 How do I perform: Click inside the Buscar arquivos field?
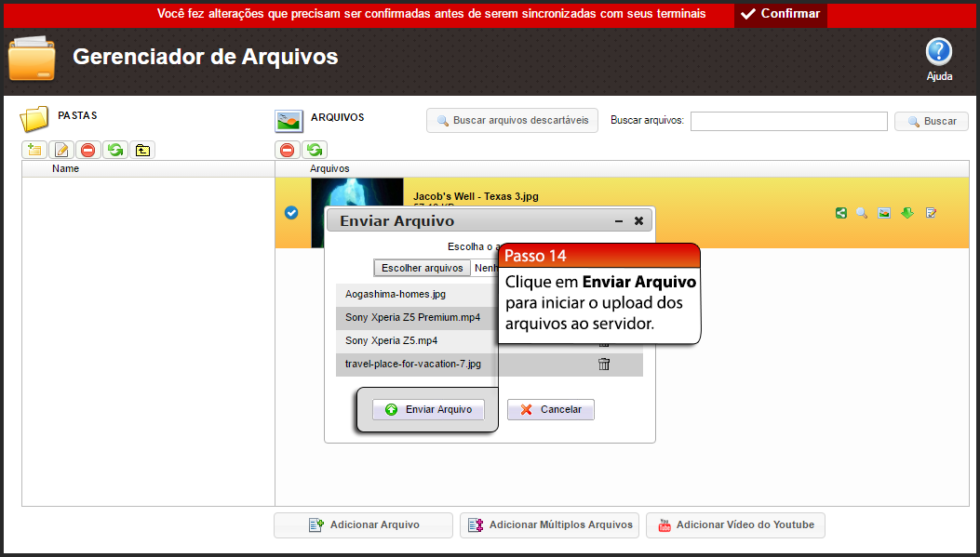pos(788,121)
